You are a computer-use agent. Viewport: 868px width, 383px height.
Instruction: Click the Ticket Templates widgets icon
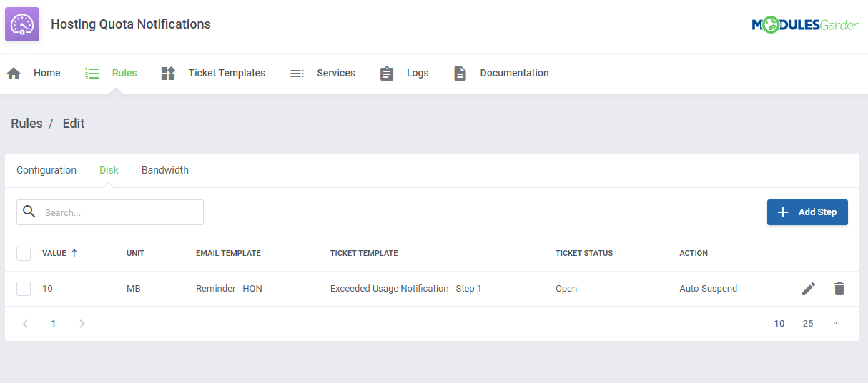point(168,74)
